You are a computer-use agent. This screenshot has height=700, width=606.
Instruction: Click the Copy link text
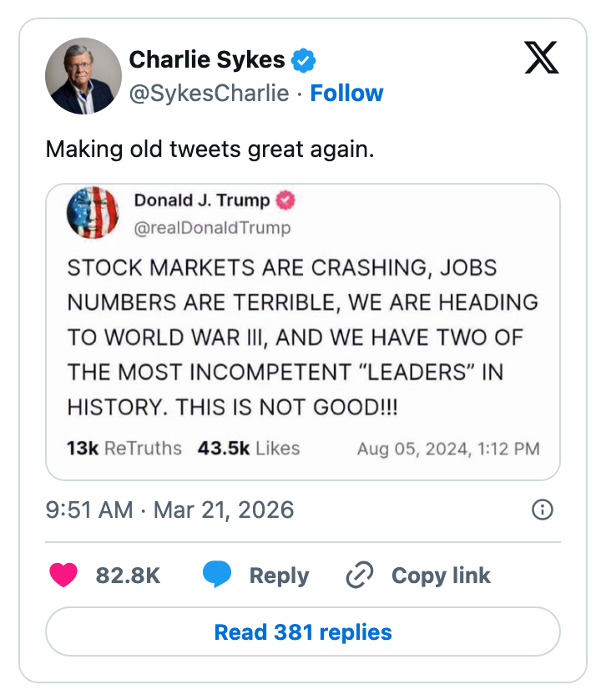click(x=441, y=576)
